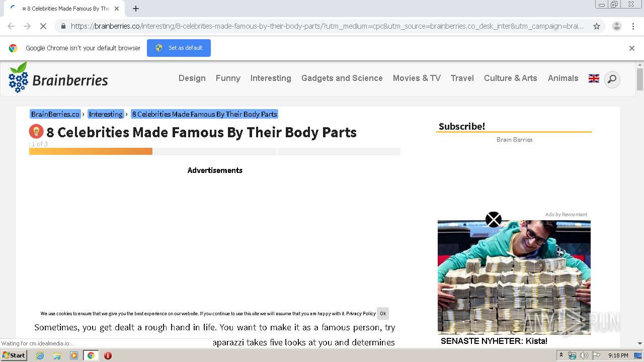Image resolution: width=644 pixels, height=362 pixels.
Task: Click scrollbar down arrow
Action: pos(640,343)
